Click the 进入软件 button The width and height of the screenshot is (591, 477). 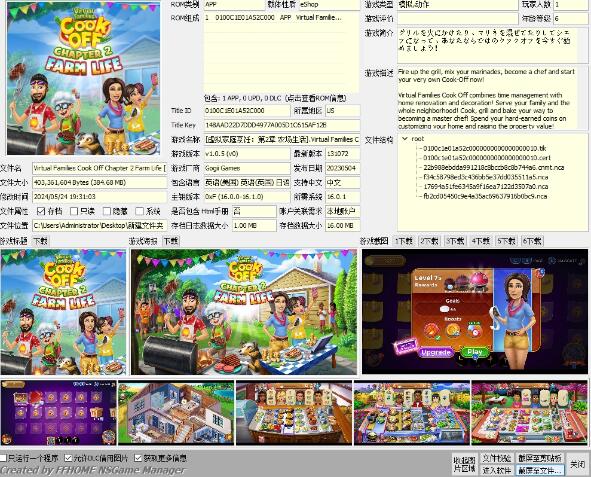point(496,470)
